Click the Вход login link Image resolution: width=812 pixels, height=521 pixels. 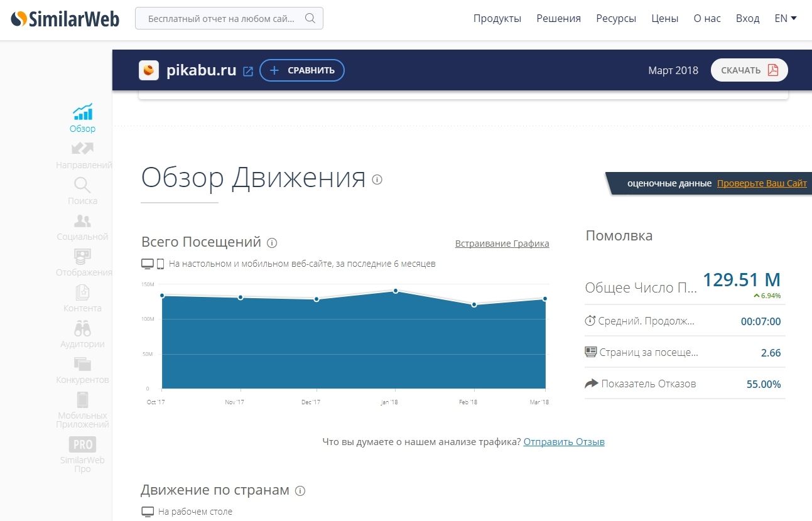pos(747,18)
